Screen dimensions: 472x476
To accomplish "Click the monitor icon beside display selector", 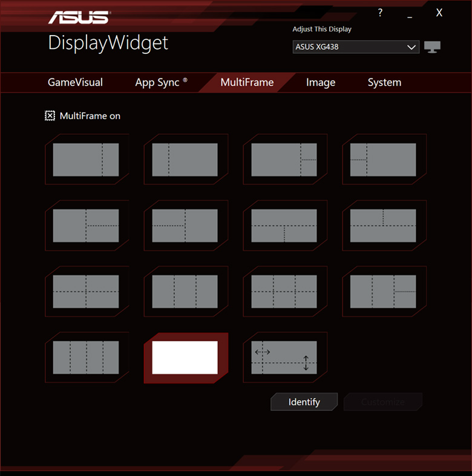I will [432, 47].
